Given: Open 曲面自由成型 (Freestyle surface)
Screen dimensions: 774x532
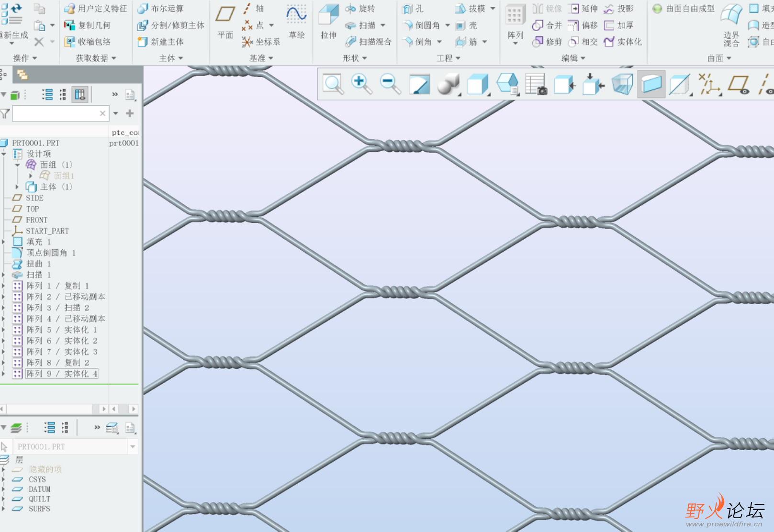Looking at the screenshot, I should pyautogui.click(x=684, y=9).
